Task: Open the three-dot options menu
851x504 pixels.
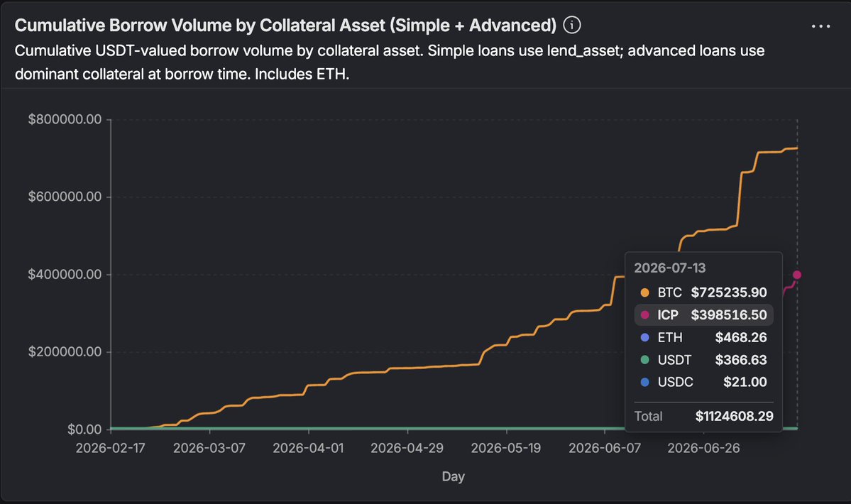Action: tap(820, 26)
